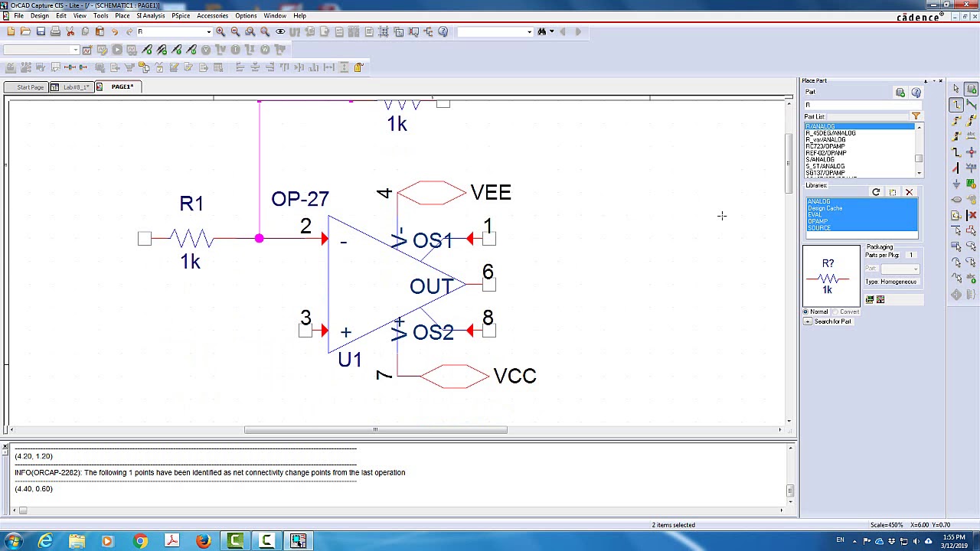Click the toolbar Help question-mark icon
Viewport: 980px width, 551px height.
[x=443, y=31]
